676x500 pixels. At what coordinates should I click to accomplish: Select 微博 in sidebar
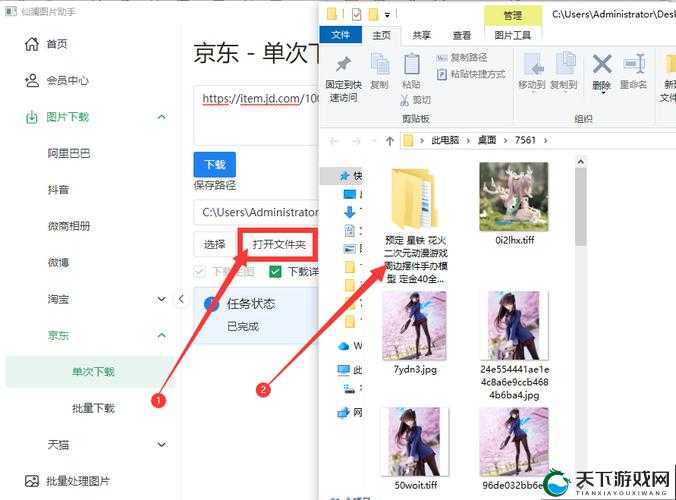coord(58,262)
